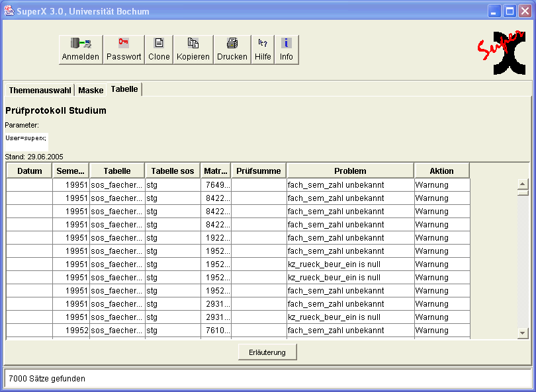
Task: Maximize the SuperX window
Action: point(510,11)
